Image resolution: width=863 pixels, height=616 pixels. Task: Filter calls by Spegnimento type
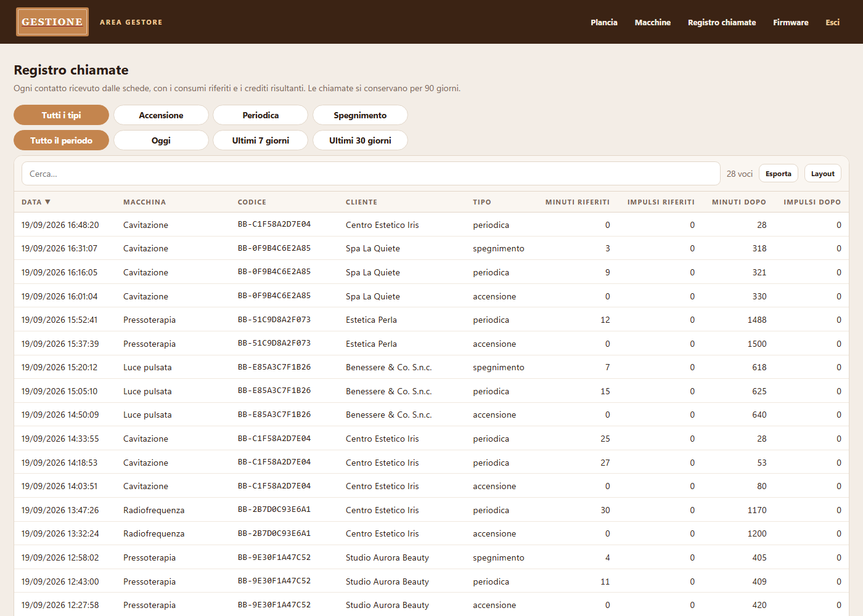tap(360, 115)
